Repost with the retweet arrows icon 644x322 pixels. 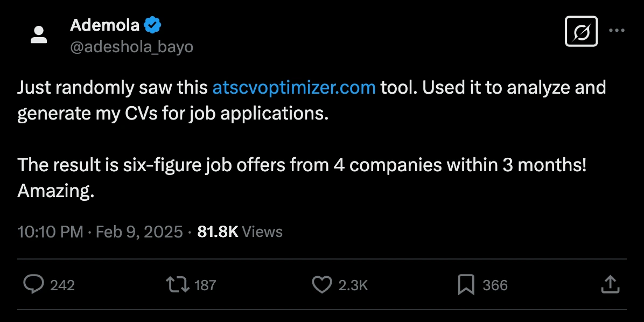click(177, 284)
